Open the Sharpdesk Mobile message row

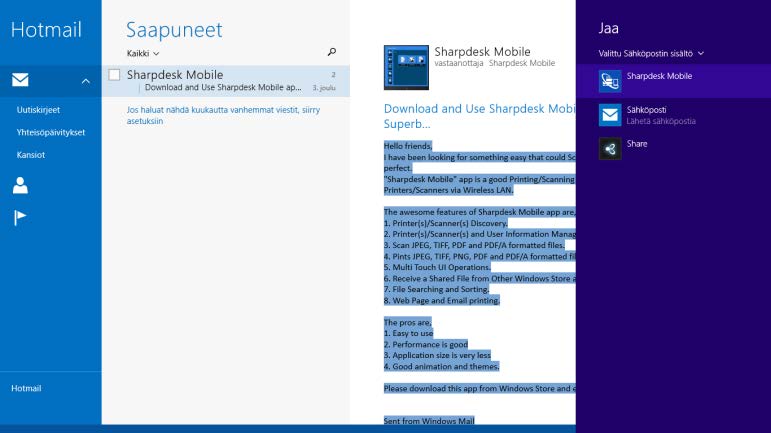coord(226,81)
